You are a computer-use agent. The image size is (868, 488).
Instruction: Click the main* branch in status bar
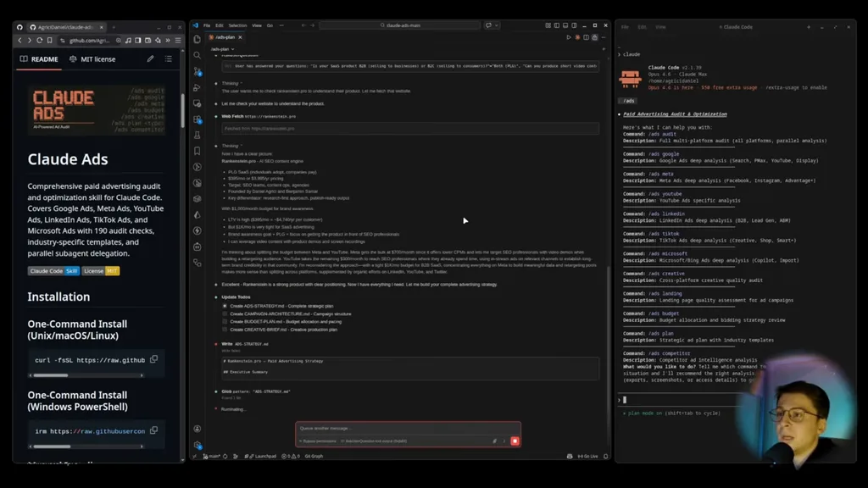click(211, 457)
